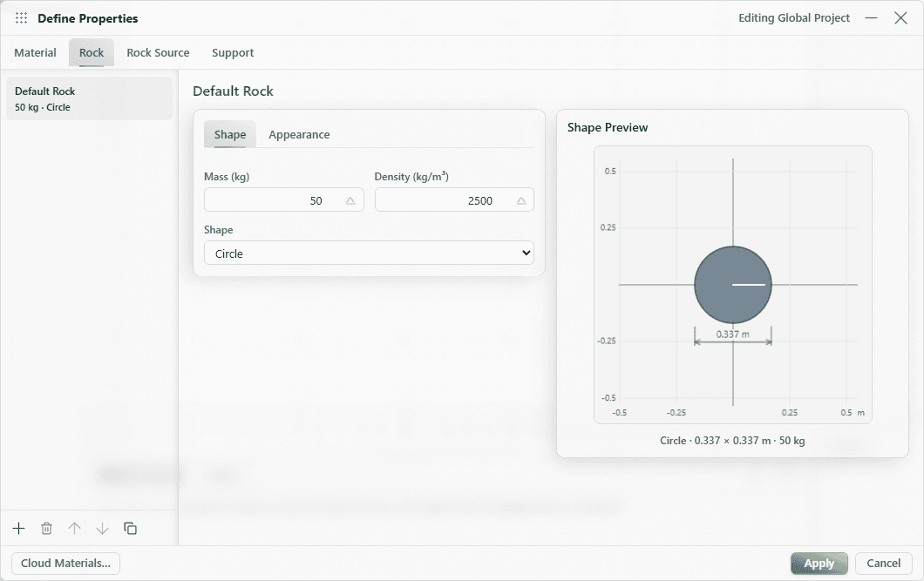Switch to the Material tab
The height and width of the screenshot is (581, 924).
(36, 52)
